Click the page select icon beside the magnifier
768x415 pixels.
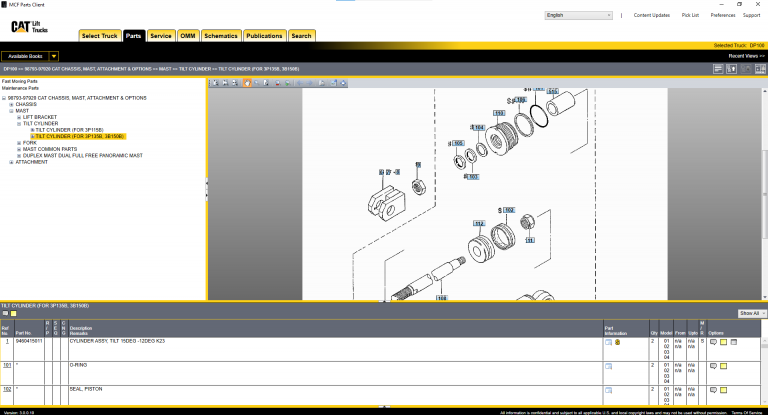click(x=266, y=83)
